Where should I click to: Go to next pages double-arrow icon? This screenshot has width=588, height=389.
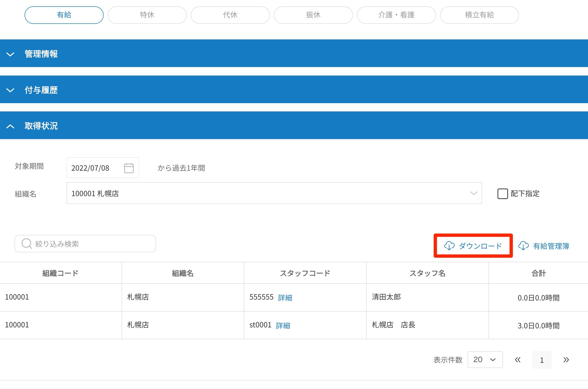point(566,360)
